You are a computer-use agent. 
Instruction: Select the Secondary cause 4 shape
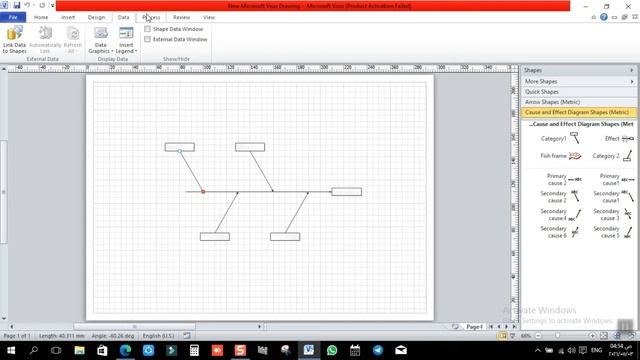[560, 215]
